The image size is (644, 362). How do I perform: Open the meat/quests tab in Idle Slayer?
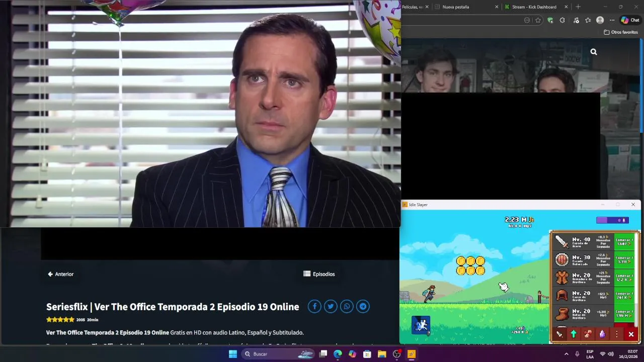pos(588,334)
